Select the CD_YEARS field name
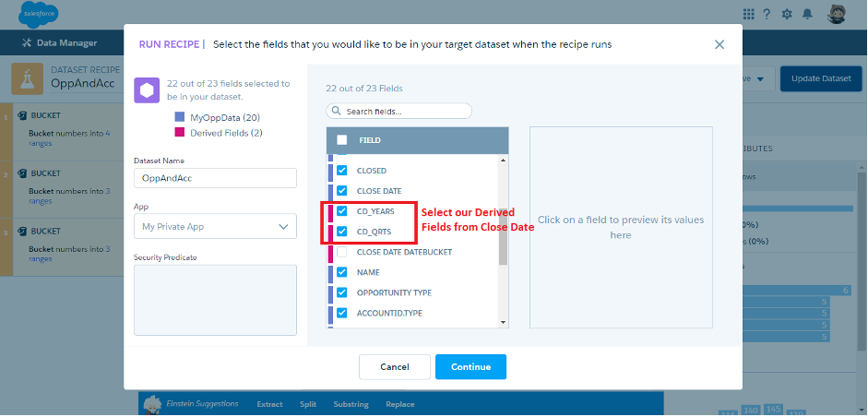The height and width of the screenshot is (417, 868). click(375, 211)
